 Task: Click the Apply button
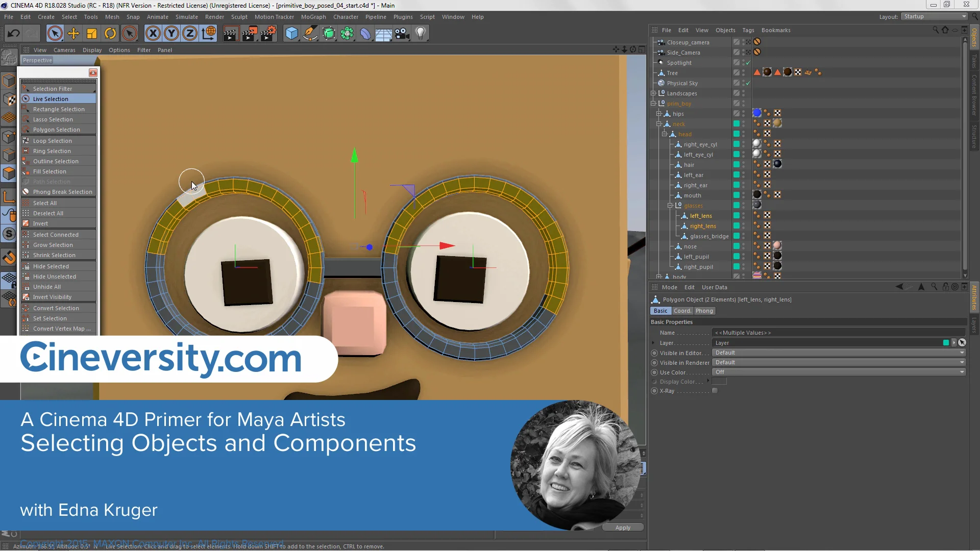[x=622, y=528]
